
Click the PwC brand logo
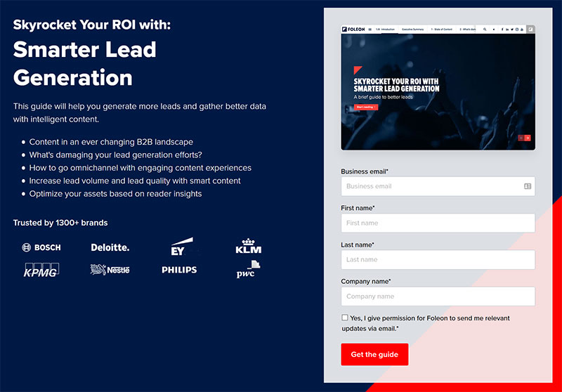click(x=249, y=270)
